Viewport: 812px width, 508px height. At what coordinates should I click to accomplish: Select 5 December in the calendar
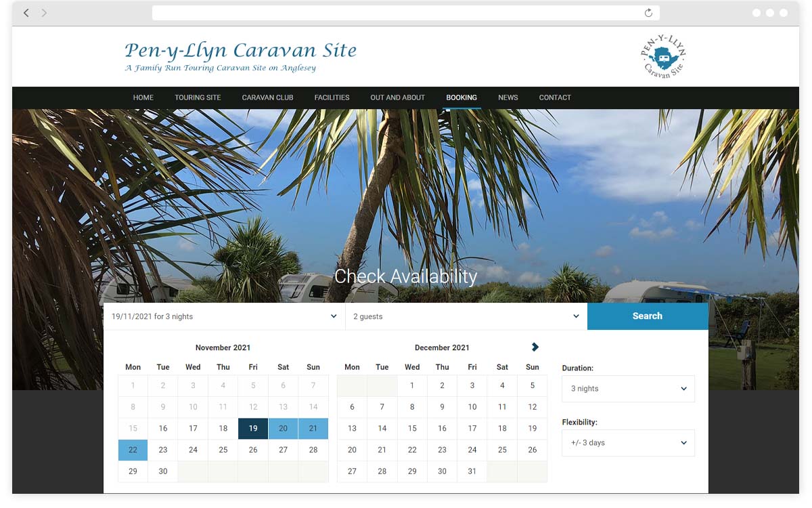533,386
